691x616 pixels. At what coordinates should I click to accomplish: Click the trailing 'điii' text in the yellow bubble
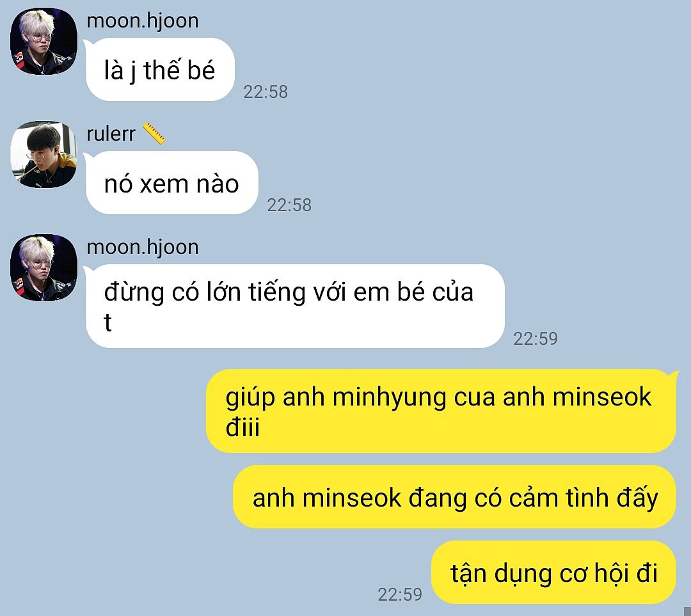[x=242, y=427]
